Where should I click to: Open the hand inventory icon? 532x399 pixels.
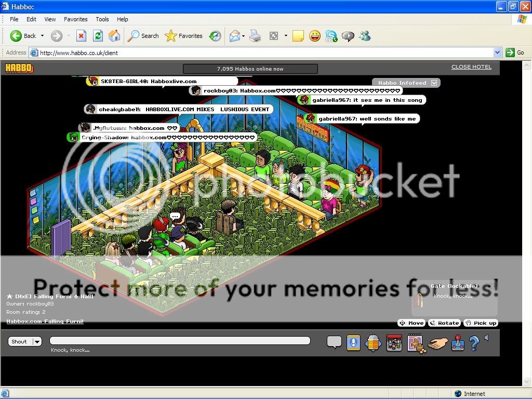click(x=440, y=343)
